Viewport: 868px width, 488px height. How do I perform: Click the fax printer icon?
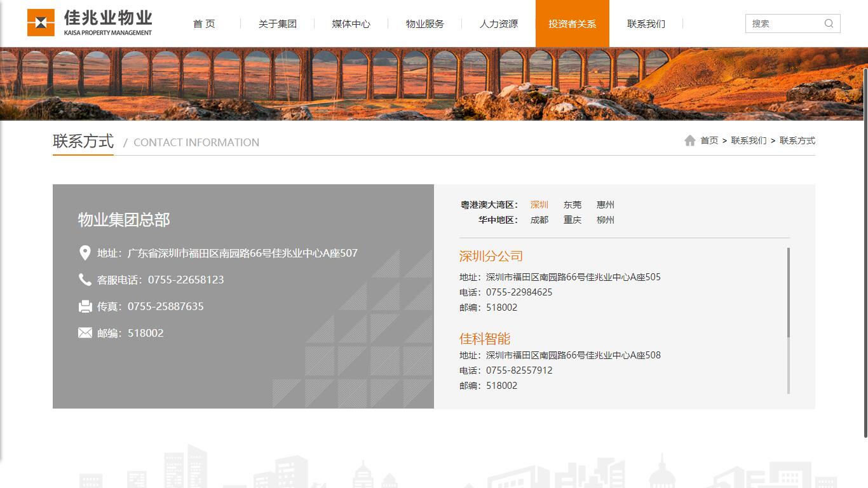(x=85, y=306)
